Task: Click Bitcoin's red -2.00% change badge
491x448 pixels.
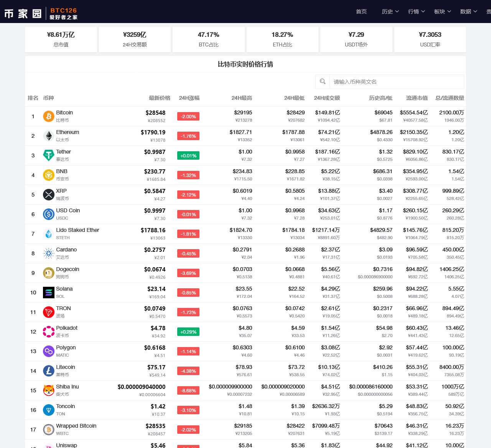Action: click(x=188, y=116)
